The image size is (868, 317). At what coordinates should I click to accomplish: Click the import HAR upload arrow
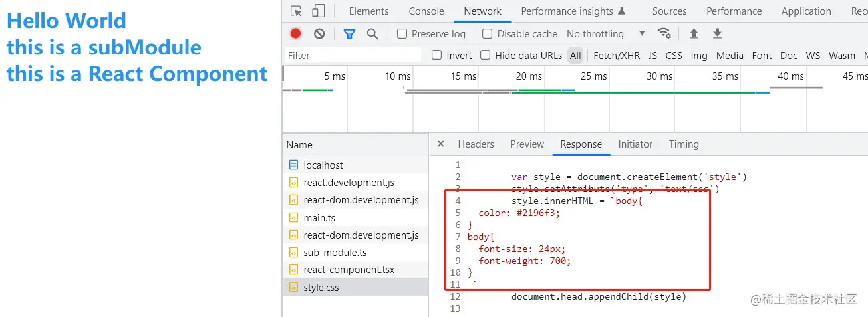click(694, 33)
